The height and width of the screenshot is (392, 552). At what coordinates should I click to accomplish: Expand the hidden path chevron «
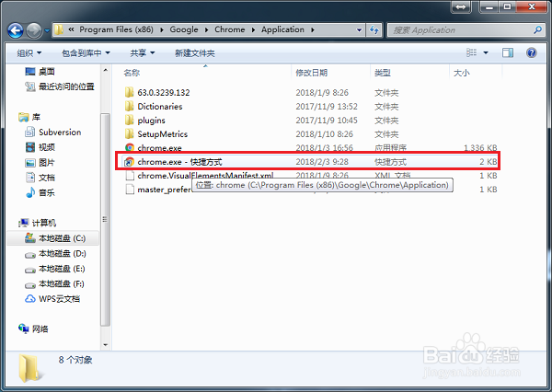(71, 29)
